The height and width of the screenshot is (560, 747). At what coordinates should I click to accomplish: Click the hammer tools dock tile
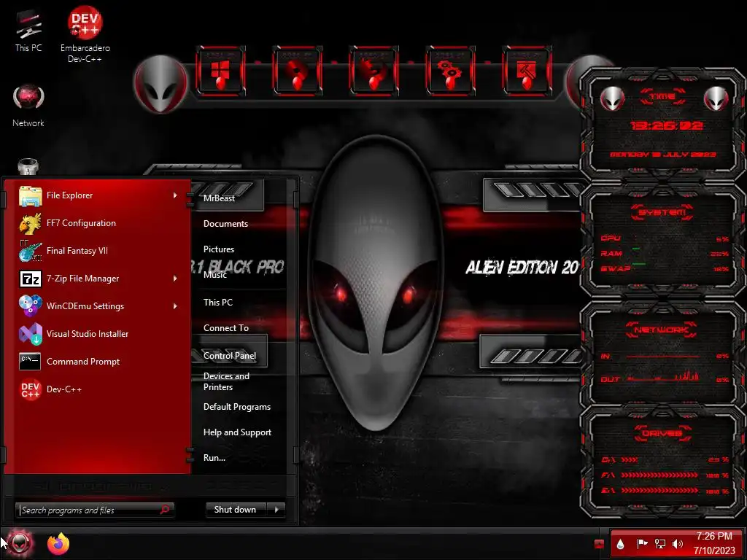(x=527, y=71)
